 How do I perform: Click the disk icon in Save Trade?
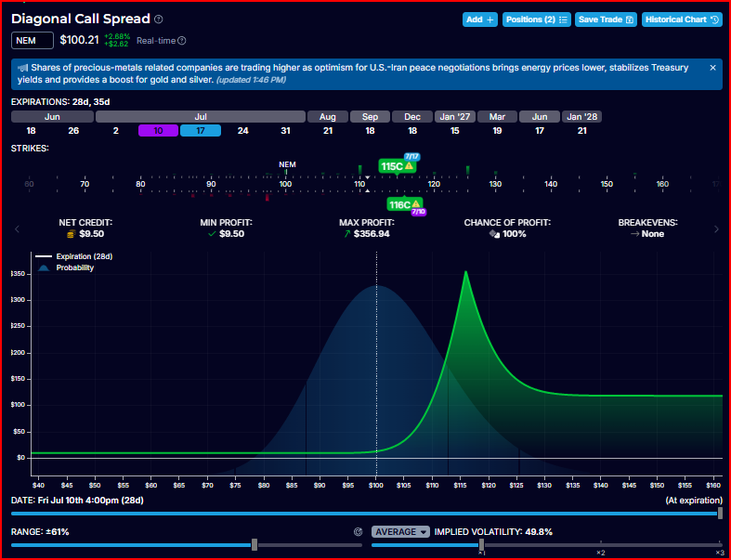pyautogui.click(x=630, y=20)
